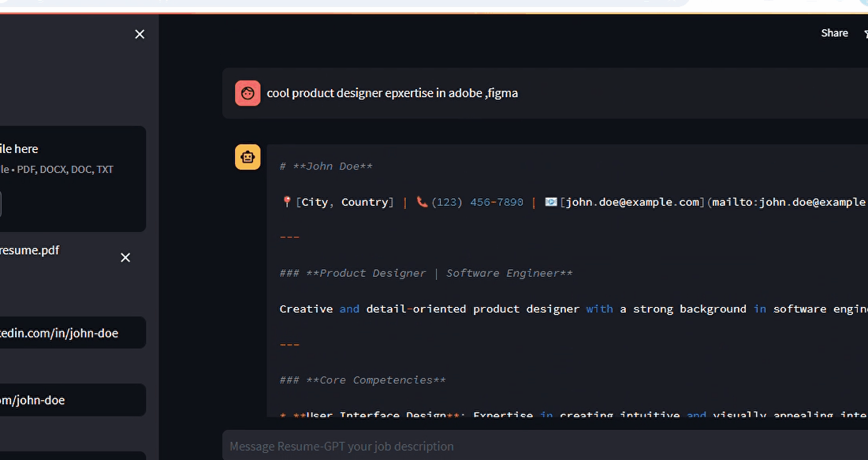Click the file upload drop area

pos(71,158)
